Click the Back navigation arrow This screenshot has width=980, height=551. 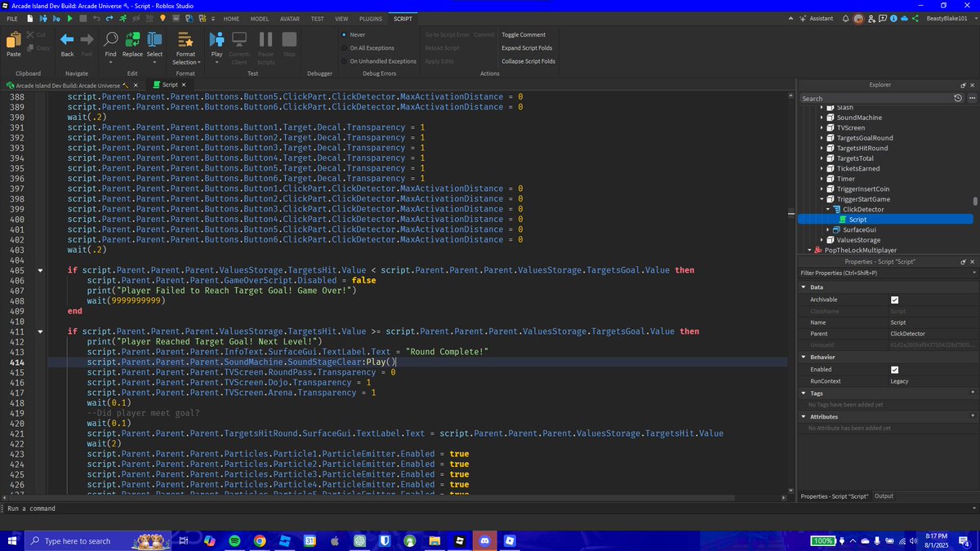click(68, 40)
